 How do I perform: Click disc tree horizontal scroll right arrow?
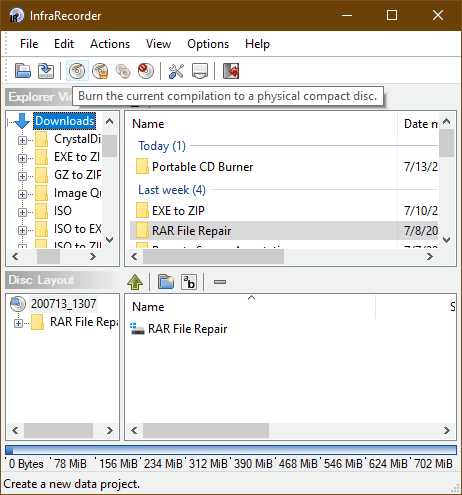coord(110,430)
